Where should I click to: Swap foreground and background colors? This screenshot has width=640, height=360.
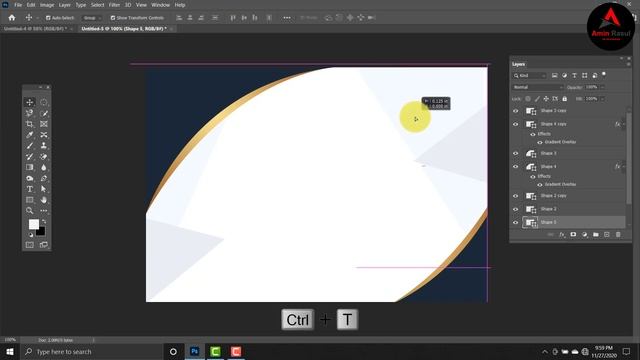coord(44,222)
